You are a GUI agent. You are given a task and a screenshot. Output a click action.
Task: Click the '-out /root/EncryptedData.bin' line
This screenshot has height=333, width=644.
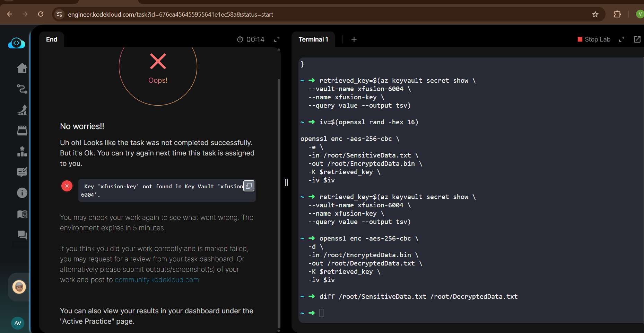click(x=365, y=164)
